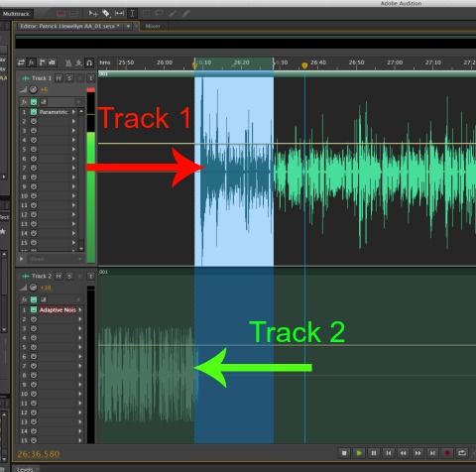Screen dimensions: 476x472
Task: Click Track 1 volume value +6
Action: tap(44, 89)
